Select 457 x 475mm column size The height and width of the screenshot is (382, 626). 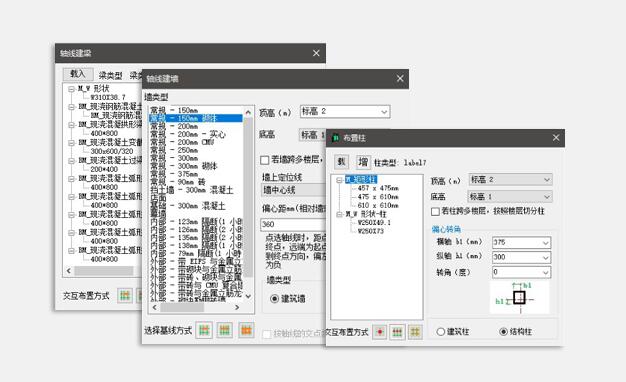click(x=378, y=188)
